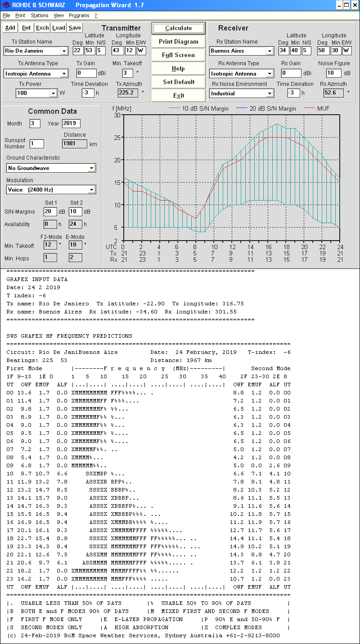Click the Tx longitude E/W field
Viewport: 360px width, 644px height.
point(141,50)
